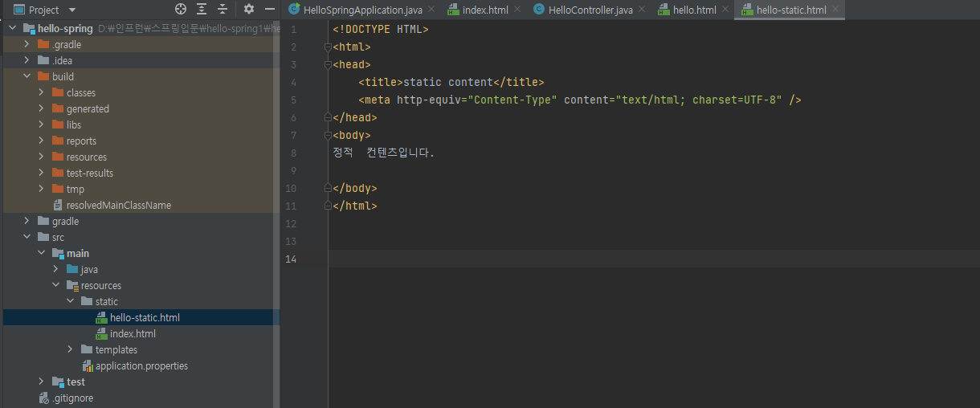Switch to the HelloController.java tab

click(590, 10)
